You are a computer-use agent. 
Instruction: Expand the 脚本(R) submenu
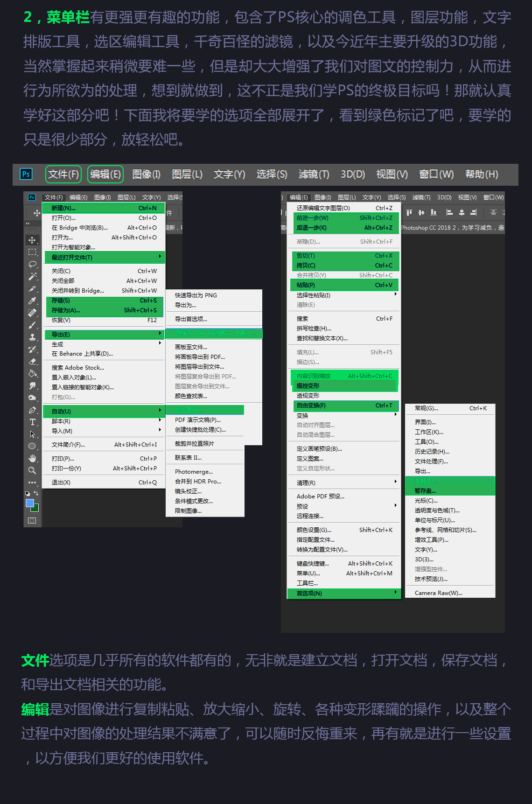pos(160,420)
